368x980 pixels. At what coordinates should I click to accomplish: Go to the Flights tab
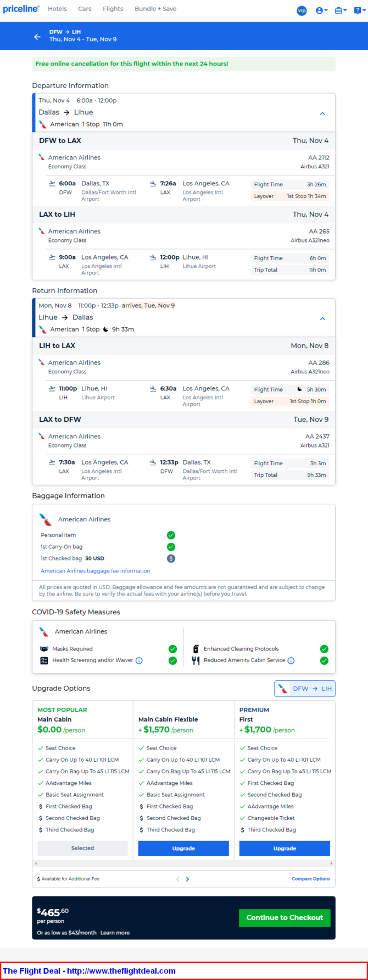(x=113, y=9)
